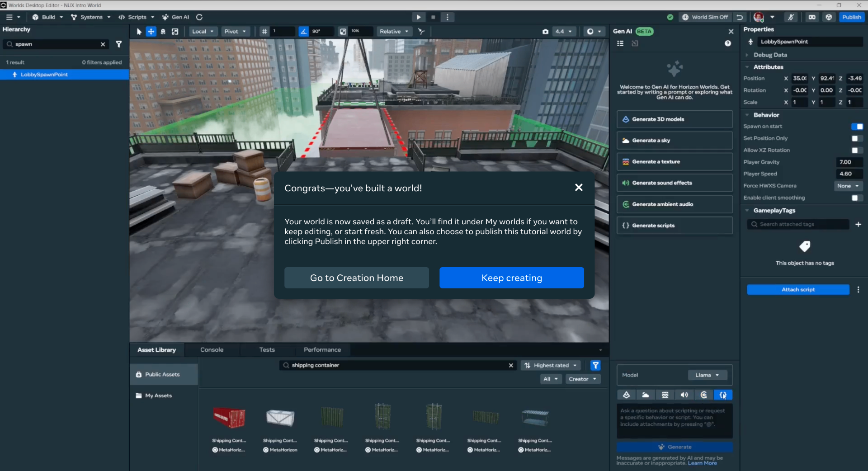Open the Local coordinate space dropdown
Viewport: 868px width, 471px height.
pos(203,32)
